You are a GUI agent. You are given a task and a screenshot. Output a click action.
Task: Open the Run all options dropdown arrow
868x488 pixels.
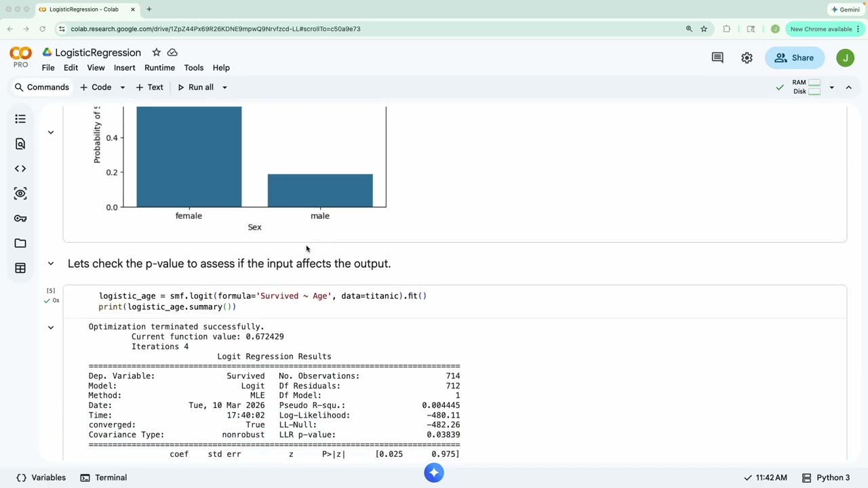tap(224, 87)
